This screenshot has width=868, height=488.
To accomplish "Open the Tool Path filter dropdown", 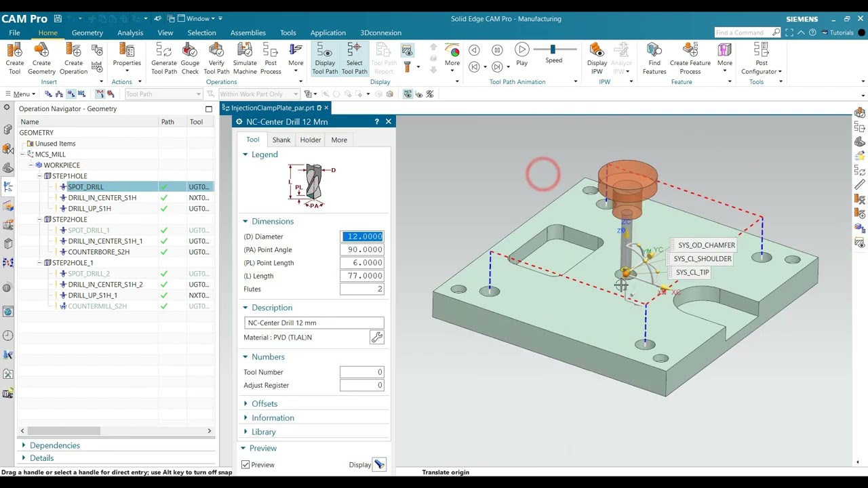I will [163, 94].
